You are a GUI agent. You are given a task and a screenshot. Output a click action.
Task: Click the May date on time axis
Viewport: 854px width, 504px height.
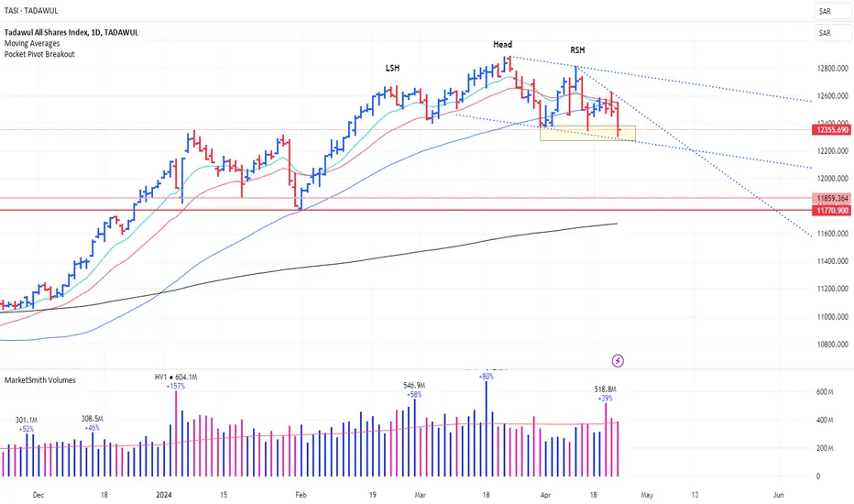coord(647,495)
